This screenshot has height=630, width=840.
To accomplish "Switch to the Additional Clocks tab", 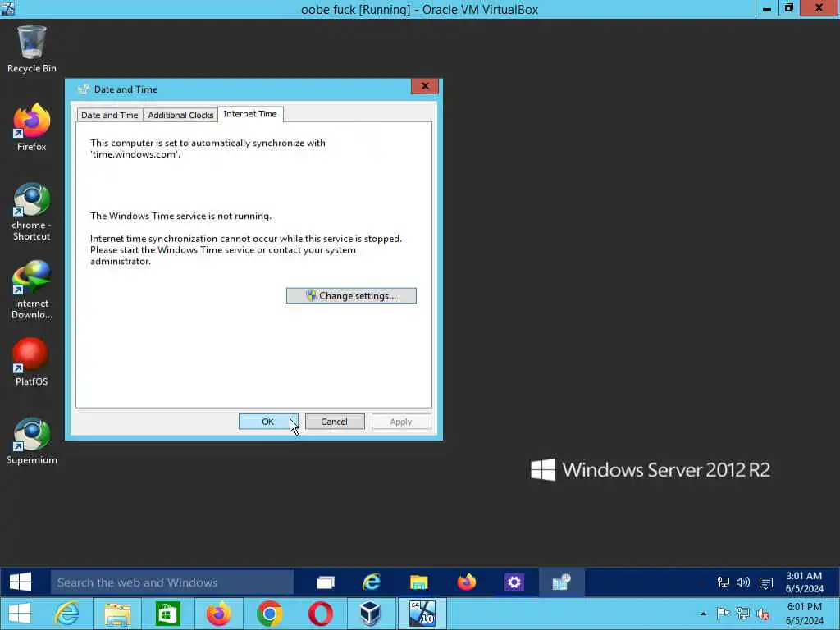I will point(180,115).
